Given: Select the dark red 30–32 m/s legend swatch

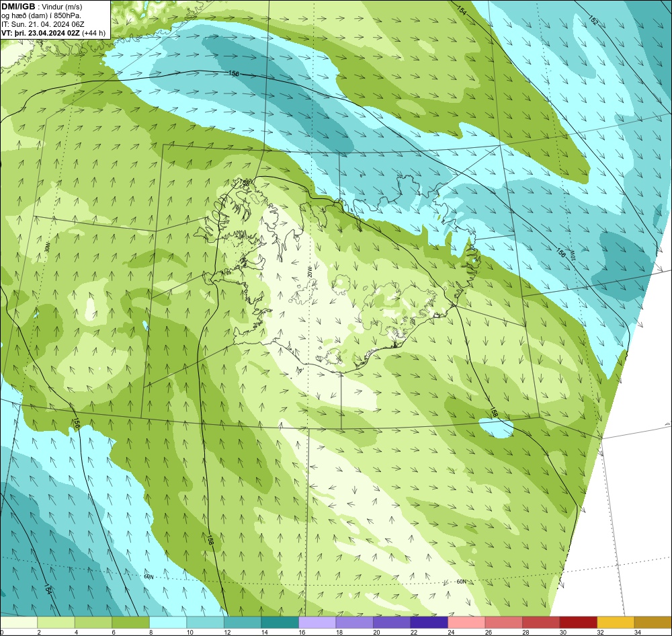Looking at the screenshot, I should pyautogui.click(x=578, y=622).
